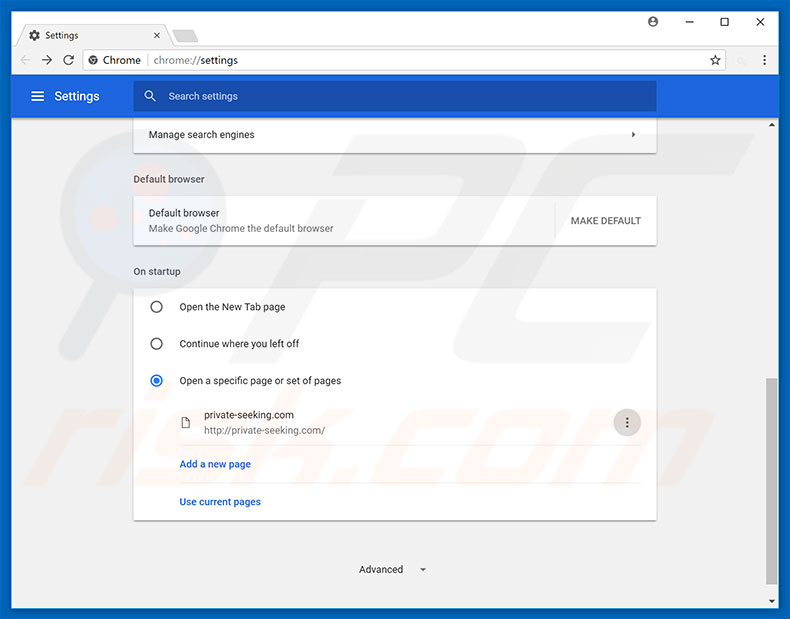
Task: Open the user profile icon in title bar
Action: (x=653, y=22)
